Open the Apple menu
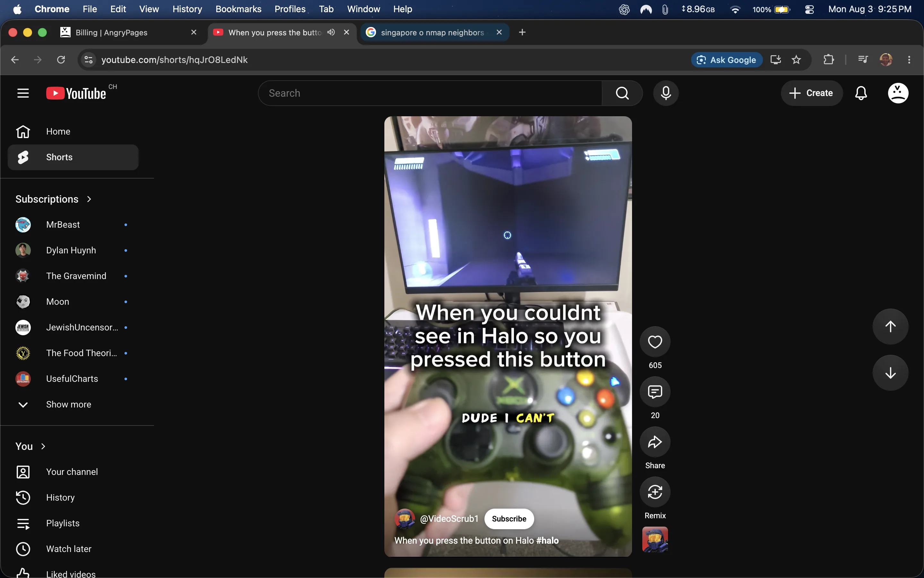This screenshot has width=924, height=578. (17, 9)
